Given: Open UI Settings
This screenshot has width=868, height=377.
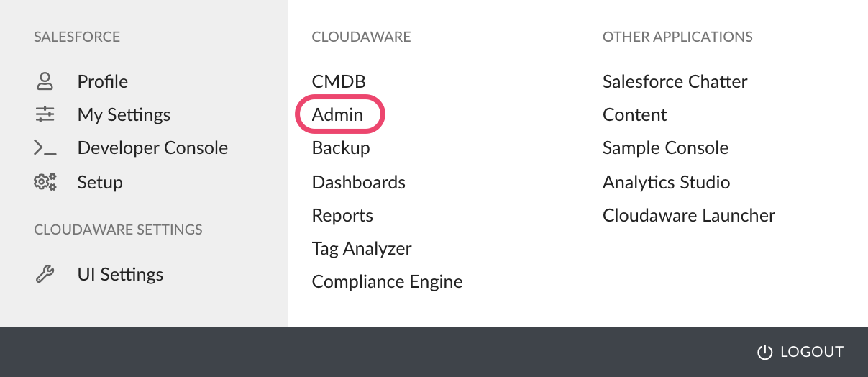Looking at the screenshot, I should (x=120, y=274).
